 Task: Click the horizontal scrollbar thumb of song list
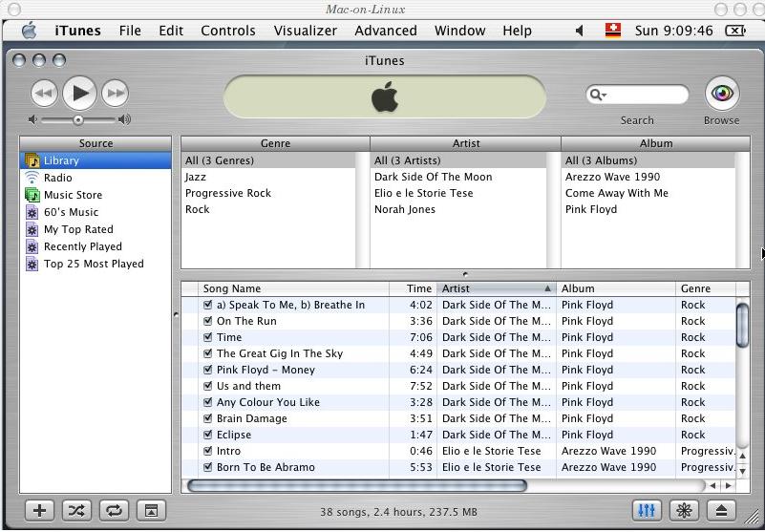(x=357, y=485)
